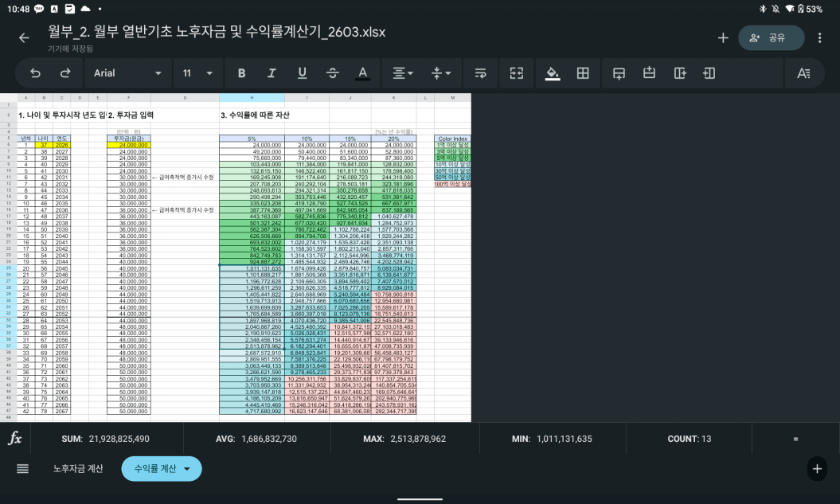Viewport: 840px width, 504px height.
Task: Check the Bluetooth status icon
Action: [762, 9]
